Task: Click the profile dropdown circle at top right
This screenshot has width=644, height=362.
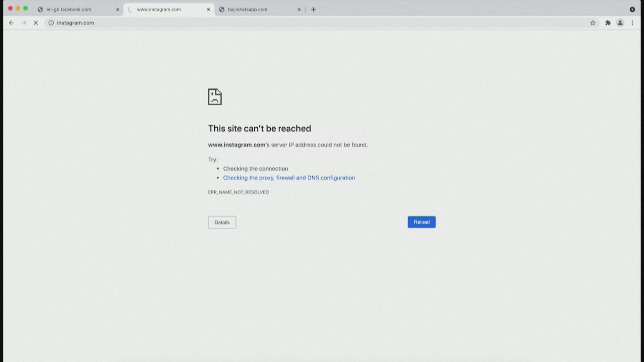Action: pos(632,9)
